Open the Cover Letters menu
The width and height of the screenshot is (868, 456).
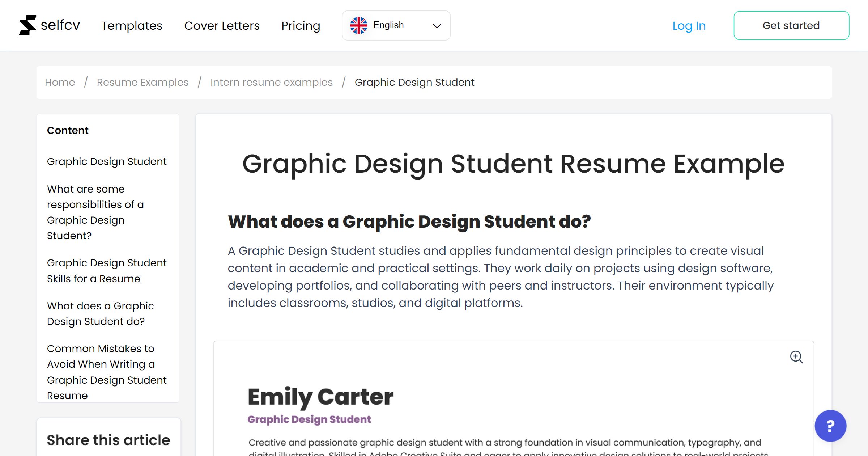click(x=222, y=25)
